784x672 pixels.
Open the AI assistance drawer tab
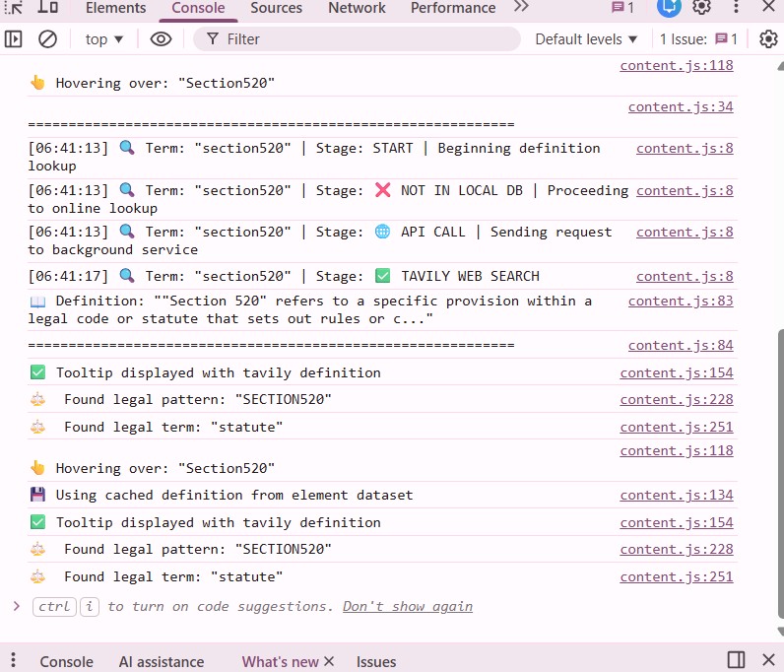(x=161, y=661)
